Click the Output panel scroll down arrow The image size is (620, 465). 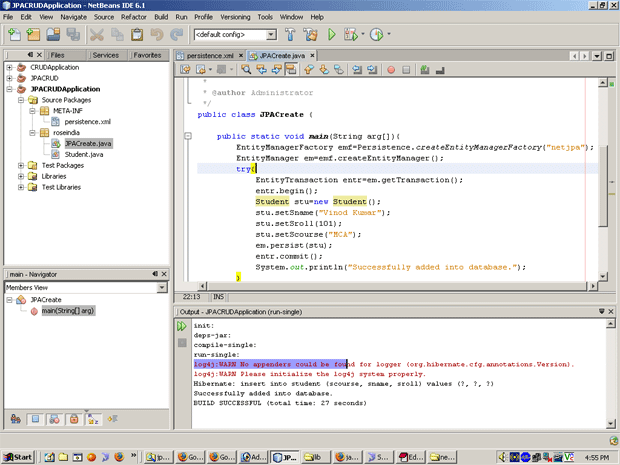pyautogui.click(x=611, y=423)
